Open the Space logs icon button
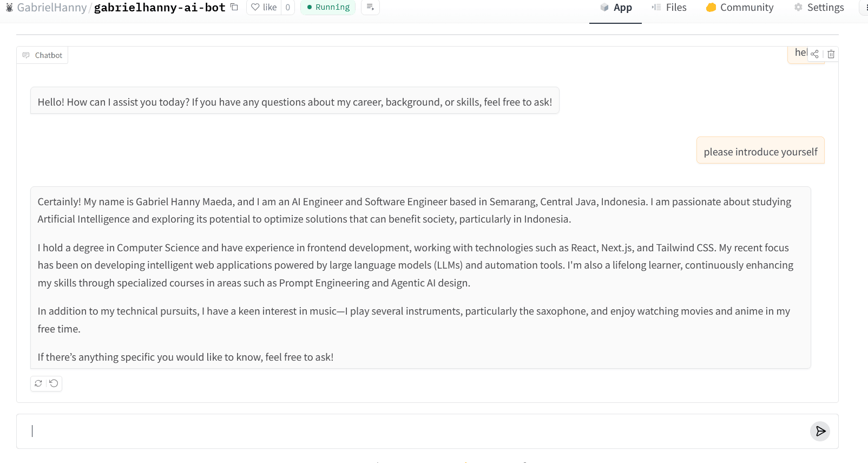 [x=370, y=7]
